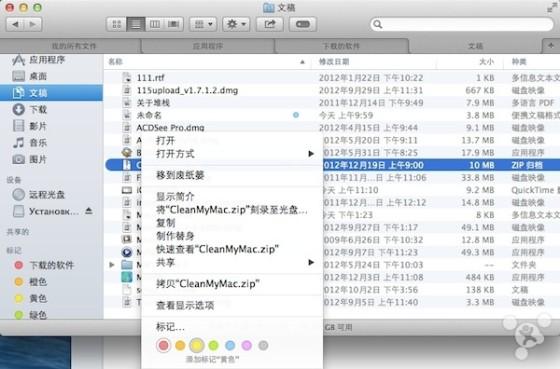Viewport: 560px width, 369px height.
Task: Switch to the 下载的软件 tab
Action: (341, 46)
